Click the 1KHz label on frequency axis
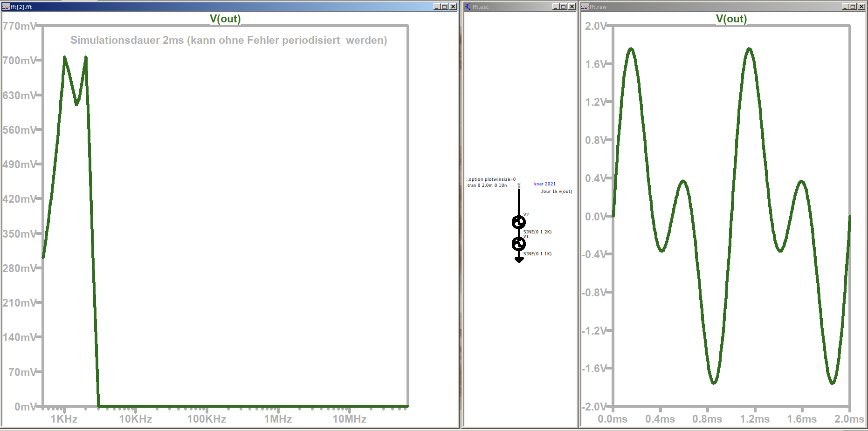Screen dimensions: 868x431 pos(64,419)
